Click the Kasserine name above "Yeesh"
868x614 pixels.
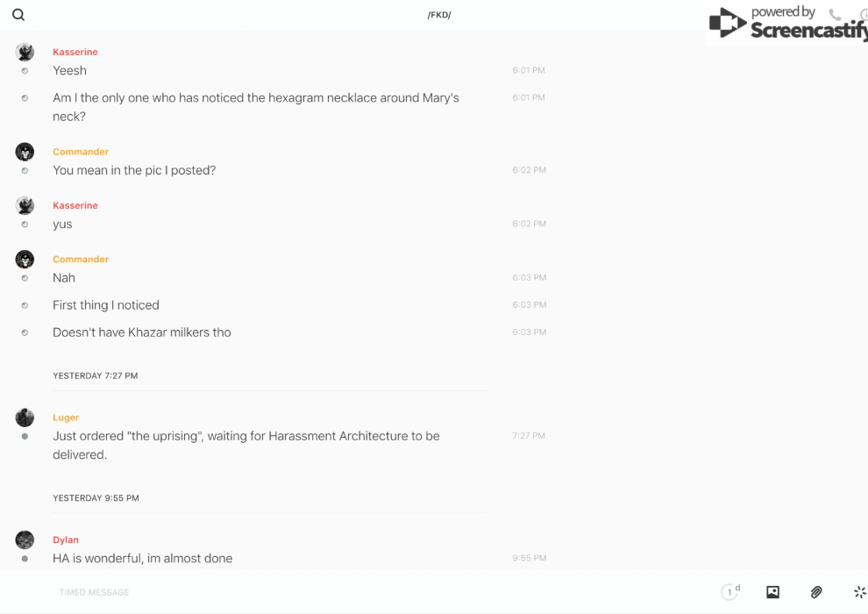click(x=75, y=52)
